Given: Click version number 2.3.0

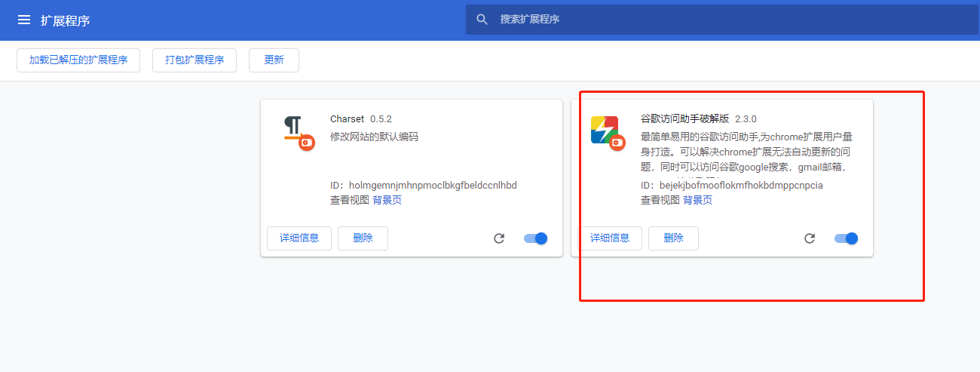Looking at the screenshot, I should coord(746,119).
